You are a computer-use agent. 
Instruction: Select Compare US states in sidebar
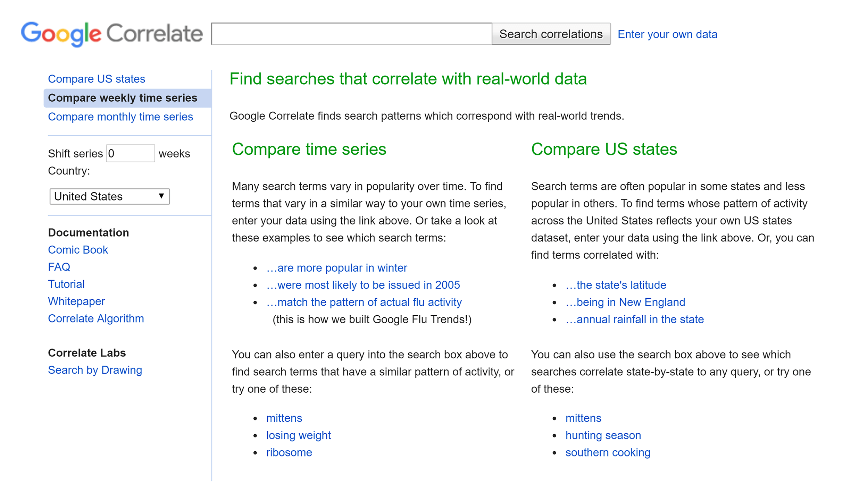tap(97, 79)
